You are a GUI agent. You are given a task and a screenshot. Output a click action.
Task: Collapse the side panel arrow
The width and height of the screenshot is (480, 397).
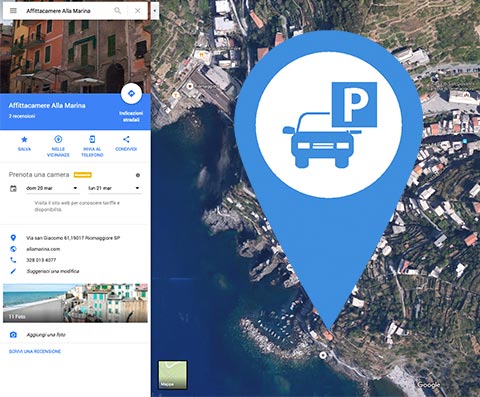click(x=155, y=11)
